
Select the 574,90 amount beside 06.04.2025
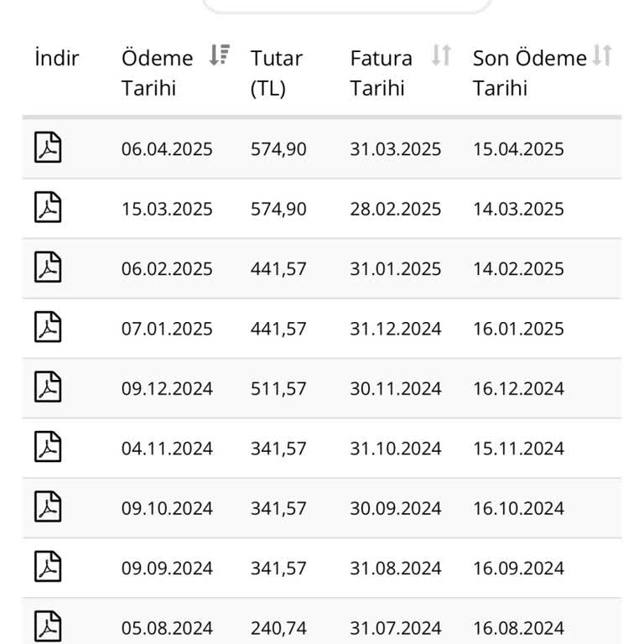click(x=278, y=149)
